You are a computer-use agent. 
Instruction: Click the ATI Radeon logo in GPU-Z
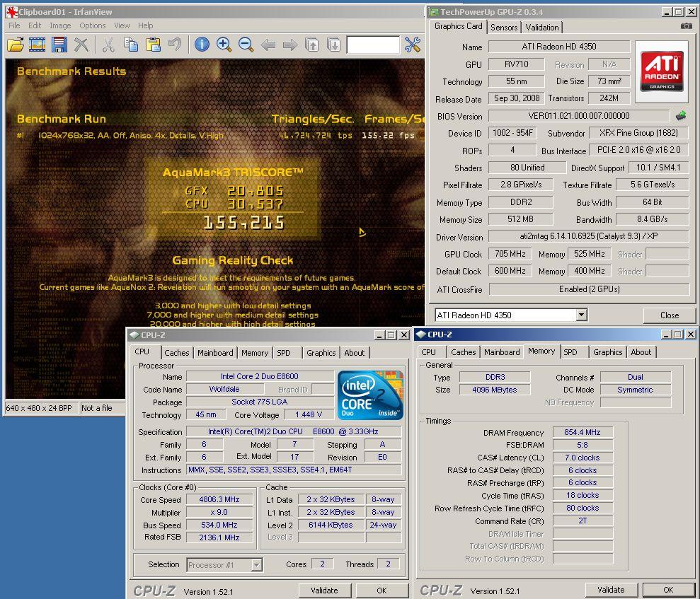[662, 71]
